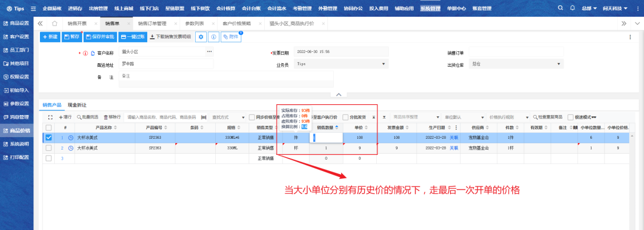Click the move-to-bottom arrow icon before 商品排序整理

[384, 117]
